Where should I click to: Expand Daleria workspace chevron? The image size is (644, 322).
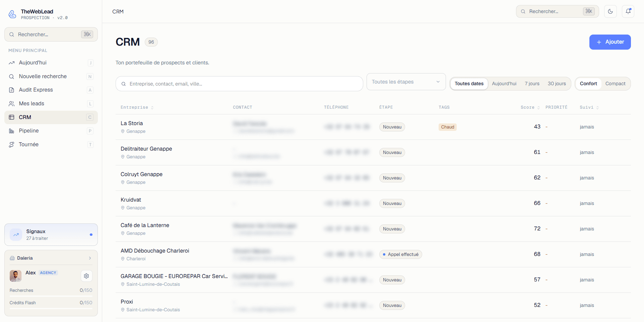pos(90,258)
